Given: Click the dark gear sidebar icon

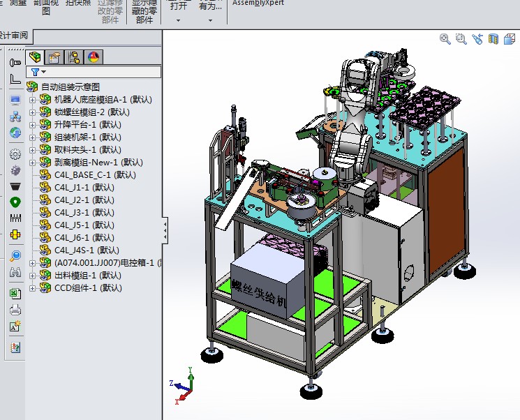Looking at the screenshot, I should point(15,170).
